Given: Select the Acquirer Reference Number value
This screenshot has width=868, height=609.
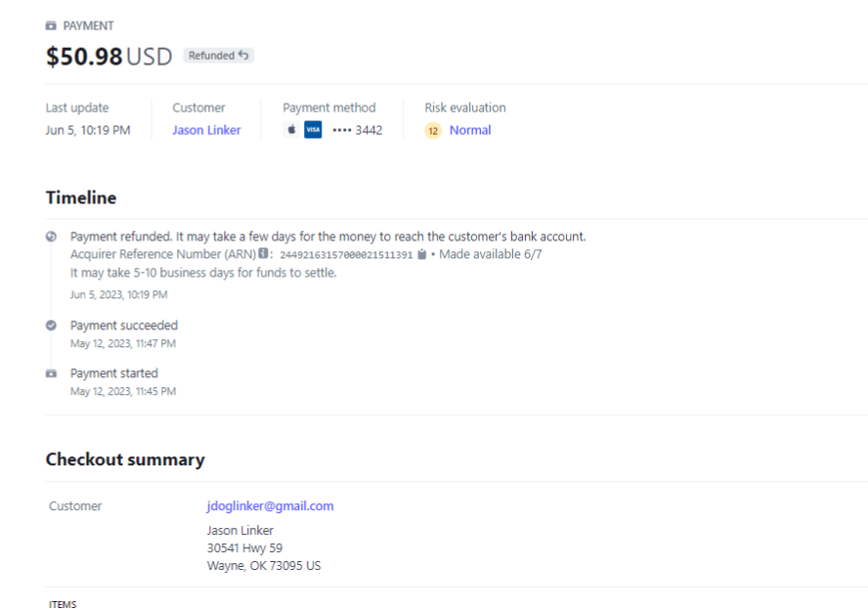Looking at the screenshot, I should point(346,255).
